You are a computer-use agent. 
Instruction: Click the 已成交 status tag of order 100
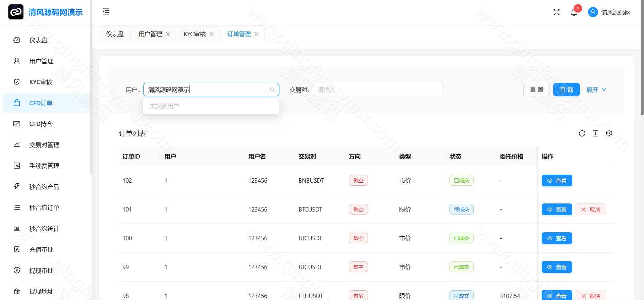[x=462, y=238]
